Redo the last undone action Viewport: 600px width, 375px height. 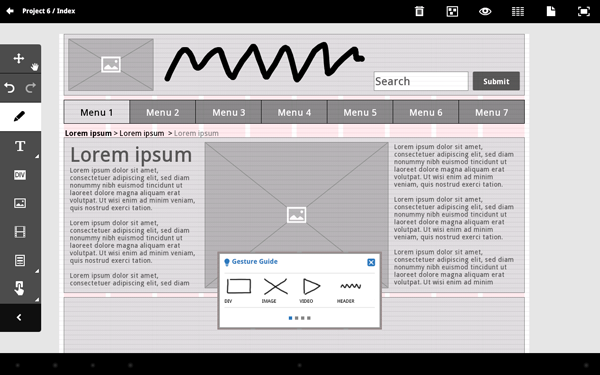[x=31, y=88]
